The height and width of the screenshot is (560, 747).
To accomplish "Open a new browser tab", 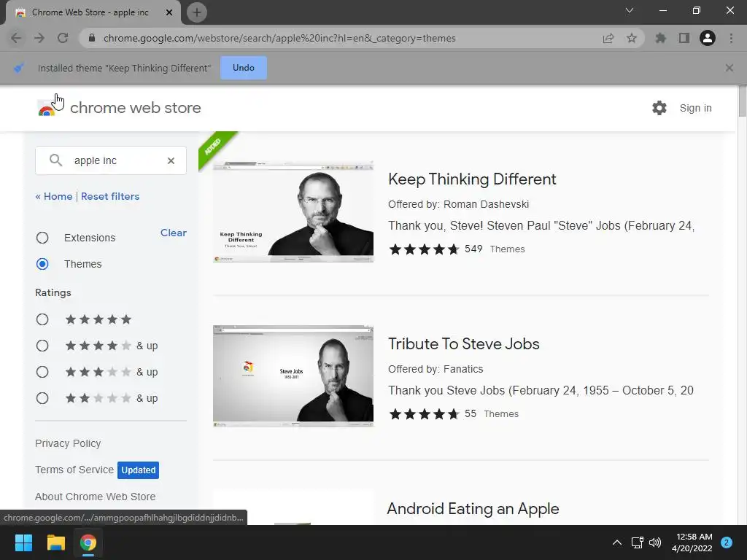I will (197, 12).
